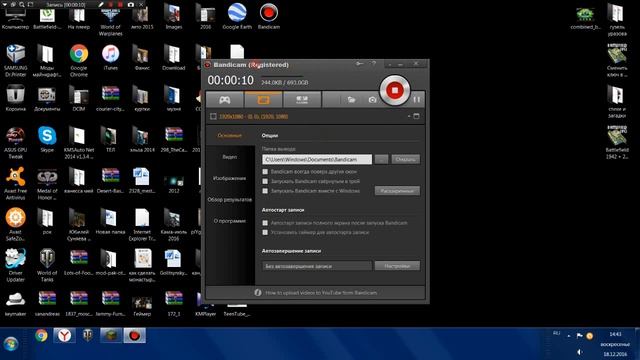Open the Обзор результатов tab
The height and width of the screenshot is (360, 640).
tap(230, 200)
